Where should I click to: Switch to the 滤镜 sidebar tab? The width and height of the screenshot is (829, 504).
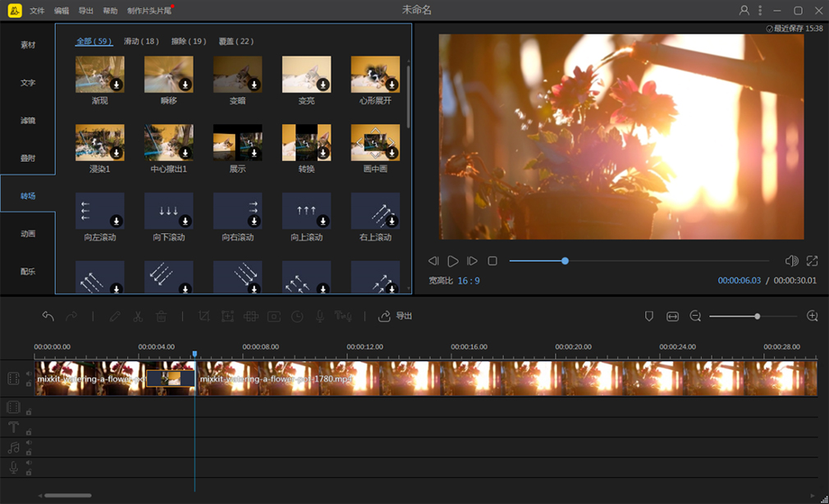point(28,121)
